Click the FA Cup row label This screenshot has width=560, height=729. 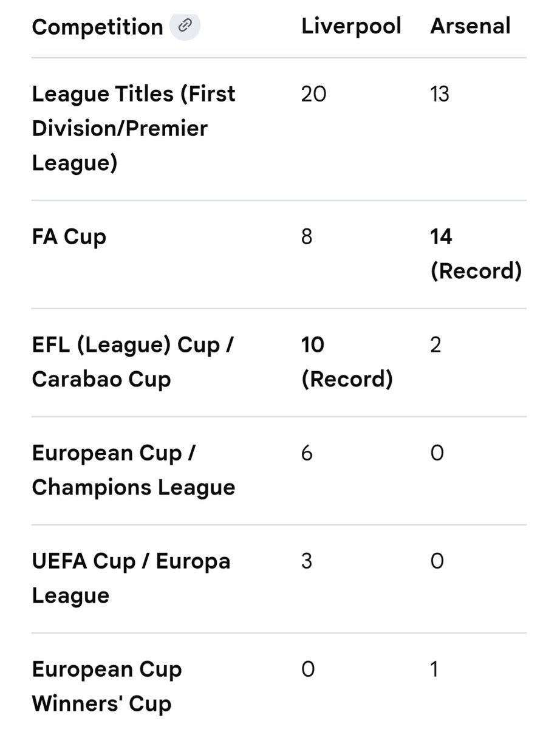tap(69, 236)
